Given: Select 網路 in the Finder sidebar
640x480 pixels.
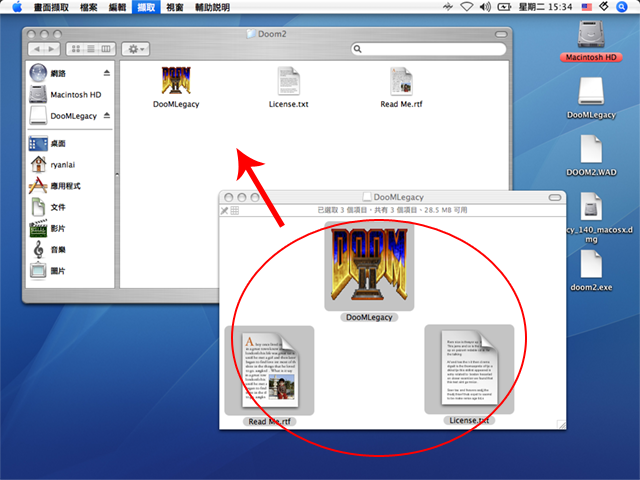Looking at the screenshot, I should click(58, 73).
